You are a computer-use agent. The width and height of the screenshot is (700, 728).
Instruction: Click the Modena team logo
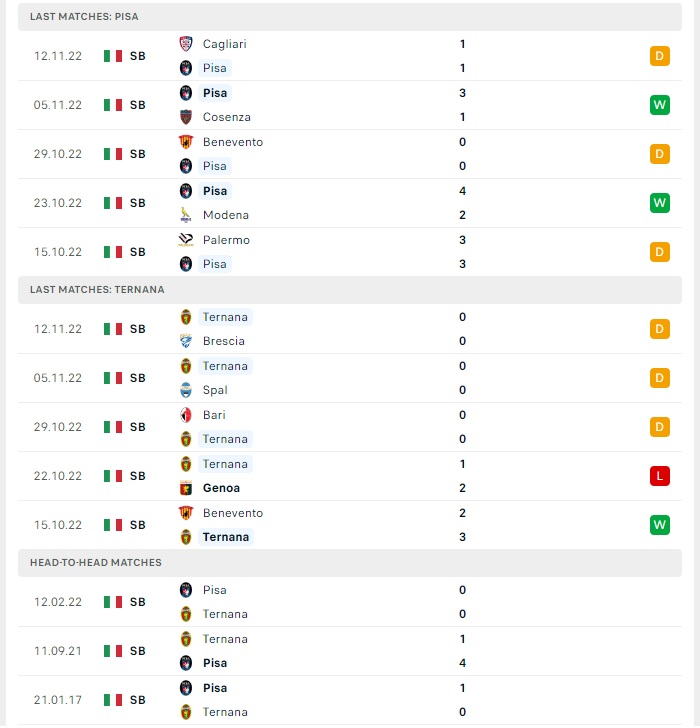(186, 215)
